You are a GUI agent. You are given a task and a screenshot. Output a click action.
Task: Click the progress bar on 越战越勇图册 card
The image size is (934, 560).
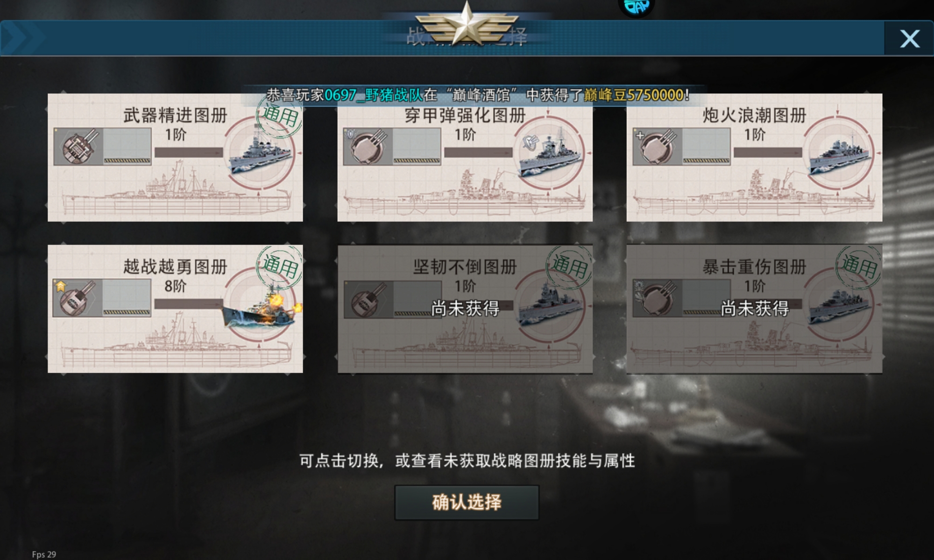point(189,304)
